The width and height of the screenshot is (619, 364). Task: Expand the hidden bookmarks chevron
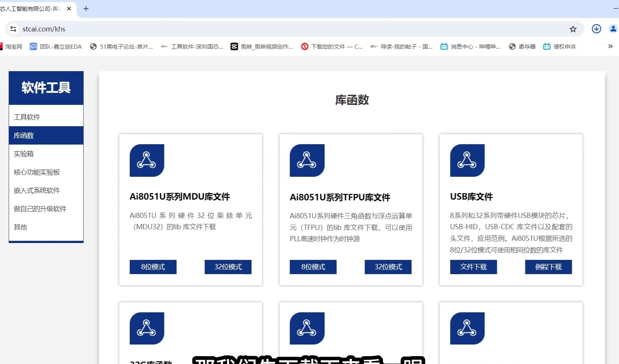click(x=610, y=46)
